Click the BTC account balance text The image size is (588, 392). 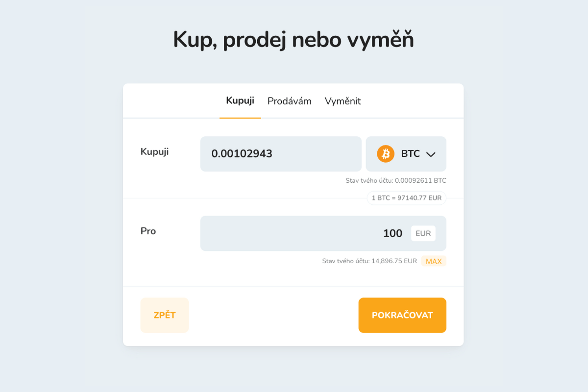[x=396, y=180]
